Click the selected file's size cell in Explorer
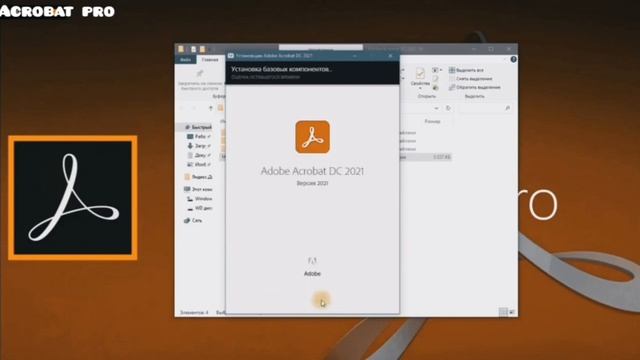 coord(441,157)
